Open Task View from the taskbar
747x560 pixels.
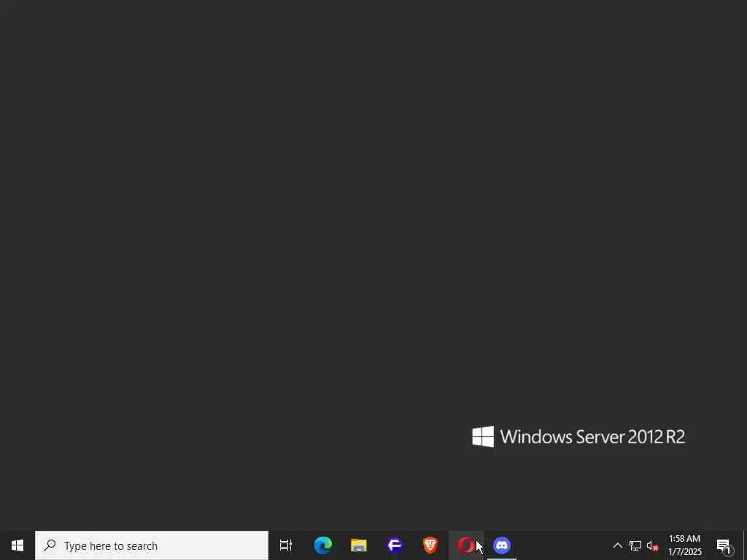click(x=286, y=545)
